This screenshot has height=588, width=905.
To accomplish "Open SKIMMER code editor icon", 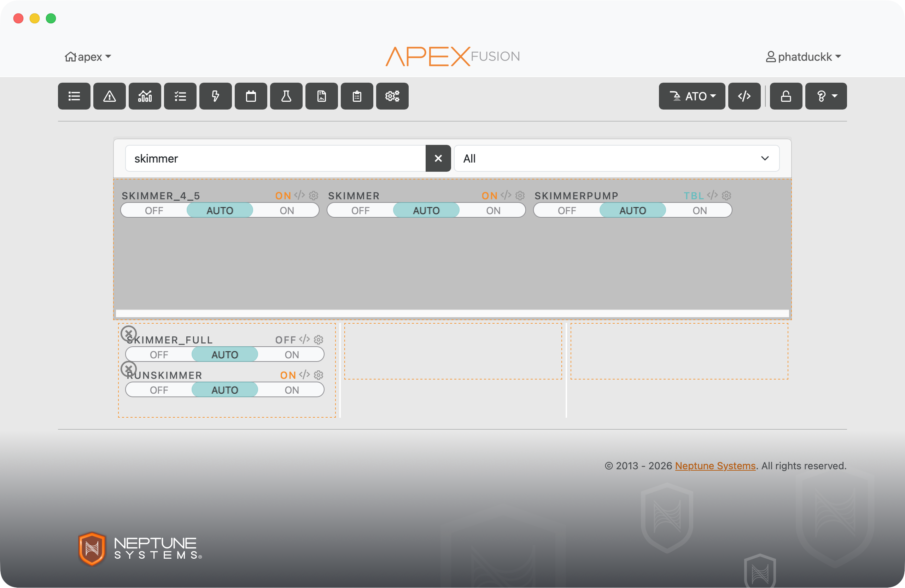I will click(506, 195).
